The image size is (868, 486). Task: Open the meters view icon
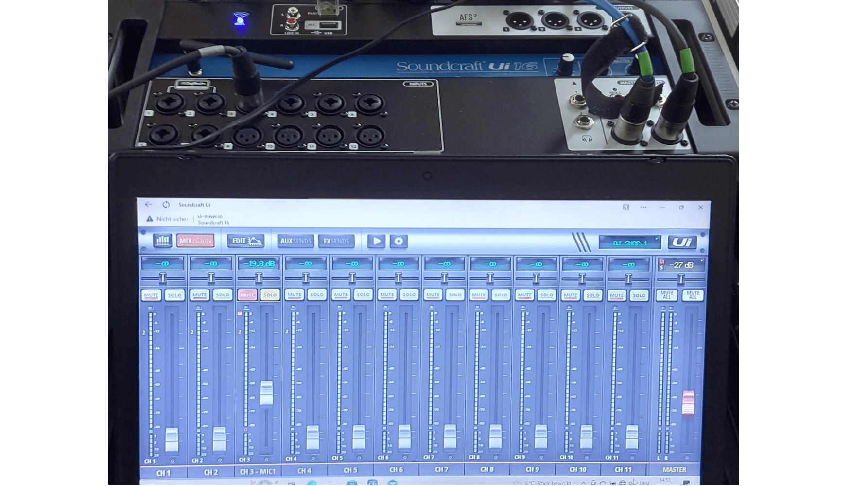[x=162, y=241]
